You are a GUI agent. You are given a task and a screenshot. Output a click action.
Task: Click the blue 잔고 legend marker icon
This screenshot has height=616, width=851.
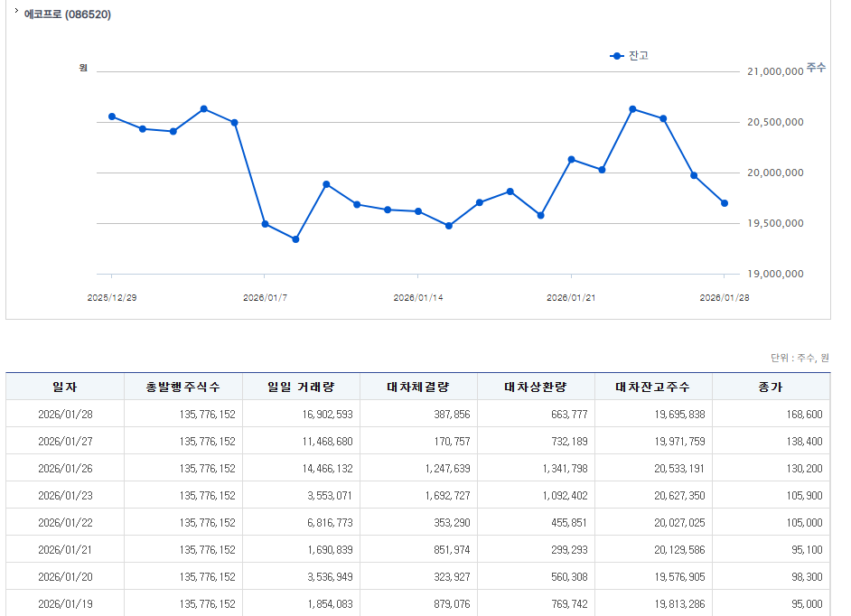point(615,56)
